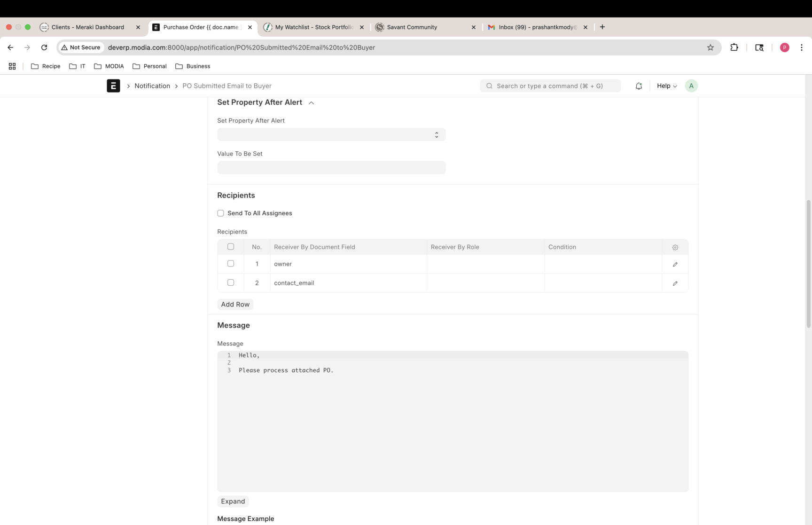This screenshot has height=525, width=812.
Task: Click the Add Row button
Action: coord(235,305)
